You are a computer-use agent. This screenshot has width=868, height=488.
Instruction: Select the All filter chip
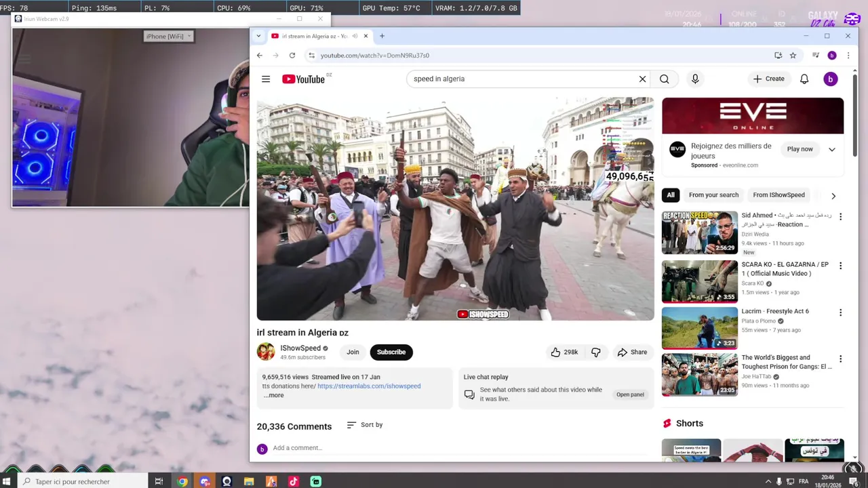[x=671, y=195]
